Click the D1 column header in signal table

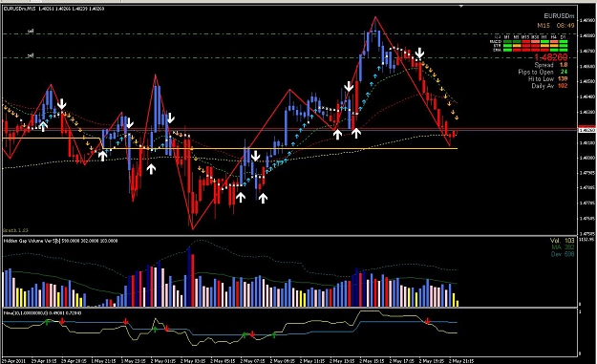point(564,37)
